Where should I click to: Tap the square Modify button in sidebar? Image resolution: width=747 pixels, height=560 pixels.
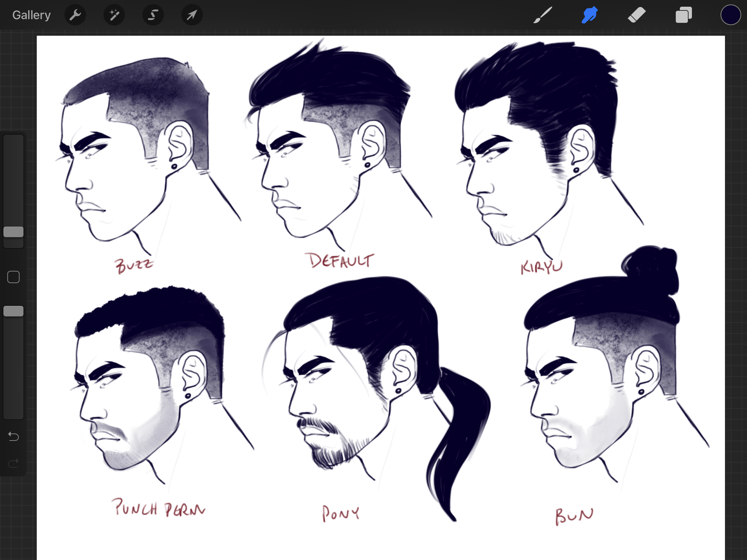(x=13, y=277)
